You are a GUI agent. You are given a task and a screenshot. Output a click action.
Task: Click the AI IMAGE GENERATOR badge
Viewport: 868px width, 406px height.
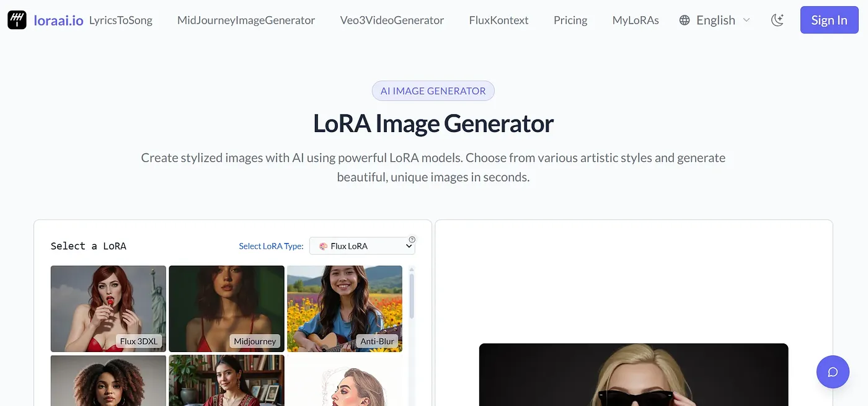(x=433, y=90)
